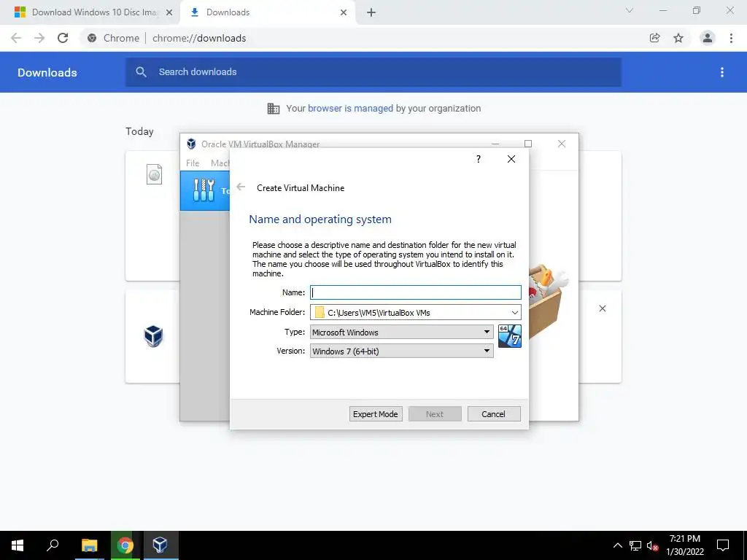Open the Version dropdown showing Windows 7 (64-bit)
This screenshot has width=747, height=560.
[402, 351]
